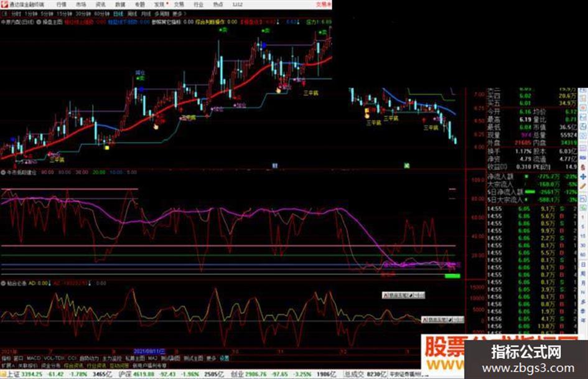This screenshot has height=379, width=588.
Task: Click the pencil drawing tool icon in right toolbar
Action: pyautogui.click(x=583, y=186)
